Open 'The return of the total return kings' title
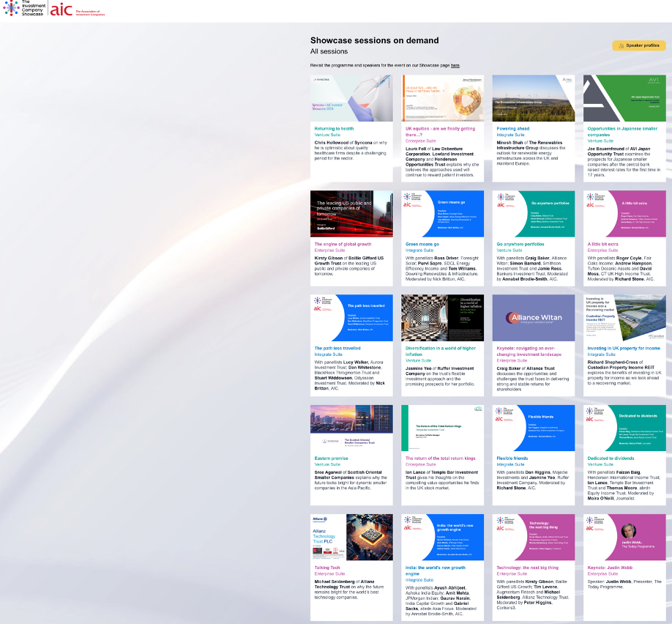The height and width of the screenshot is (624, 672). click(440, 458)
